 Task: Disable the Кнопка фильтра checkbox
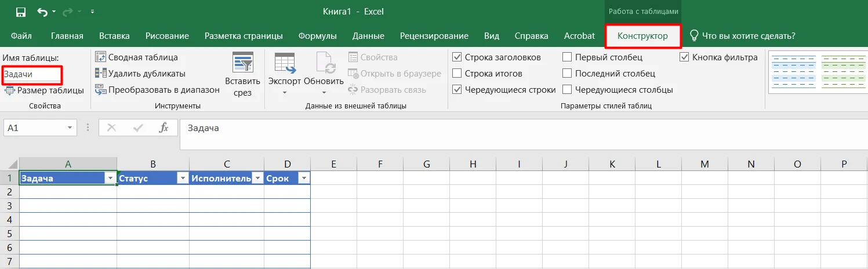point(684,57)
